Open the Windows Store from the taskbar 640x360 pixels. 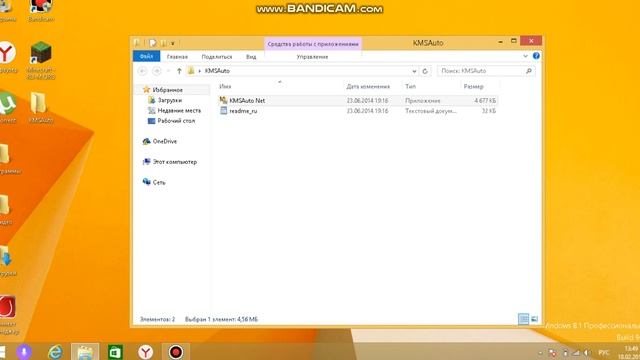pyautogui.click(x=115, y=352)
